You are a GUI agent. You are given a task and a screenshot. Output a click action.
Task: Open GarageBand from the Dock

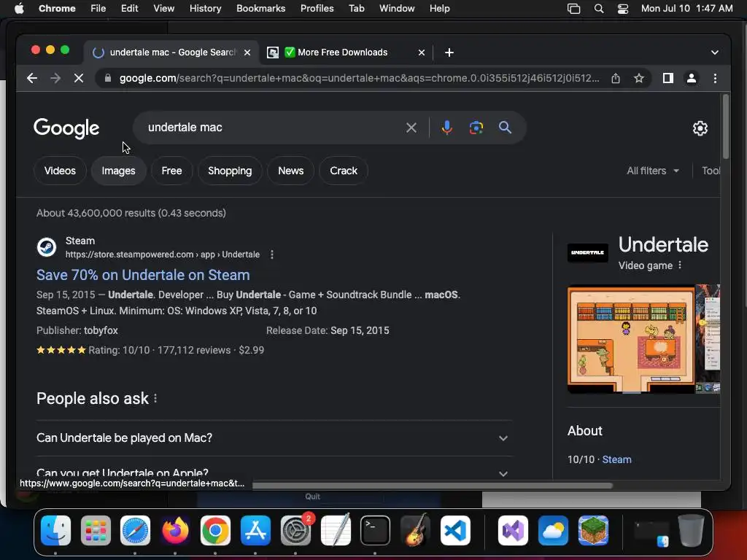click(415, 531)
